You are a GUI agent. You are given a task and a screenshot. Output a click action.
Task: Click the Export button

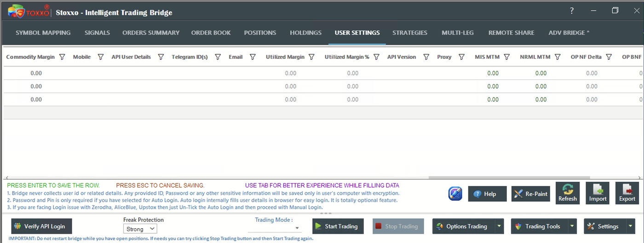627,193
